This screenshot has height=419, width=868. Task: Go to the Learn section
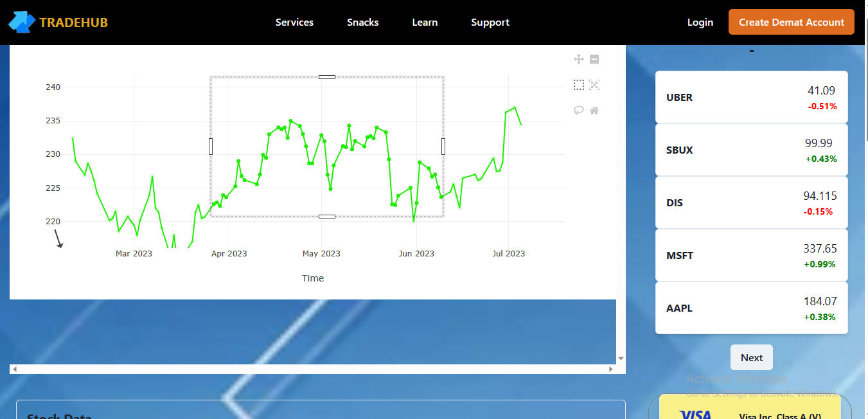tap(425, 22)
